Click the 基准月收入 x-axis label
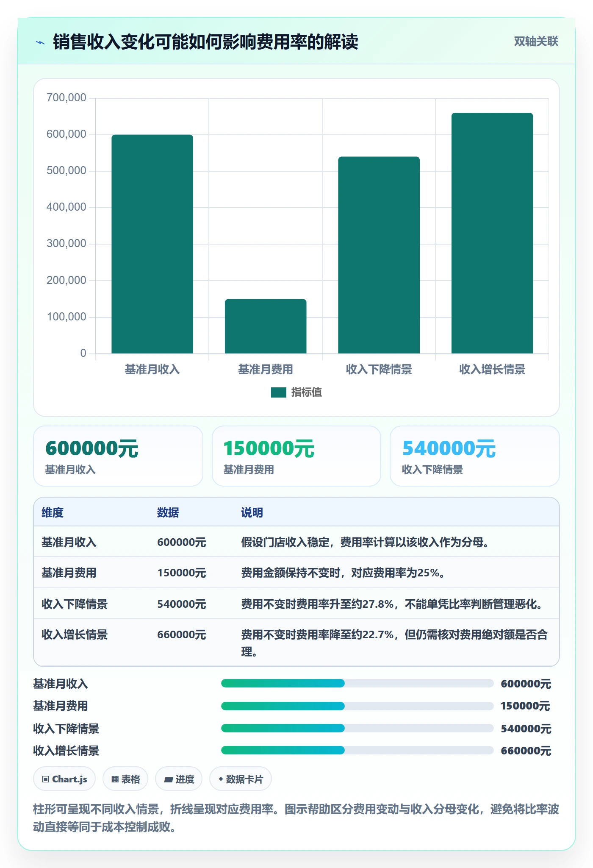Viewport: 593px width, 868px height. click(152, 370)
